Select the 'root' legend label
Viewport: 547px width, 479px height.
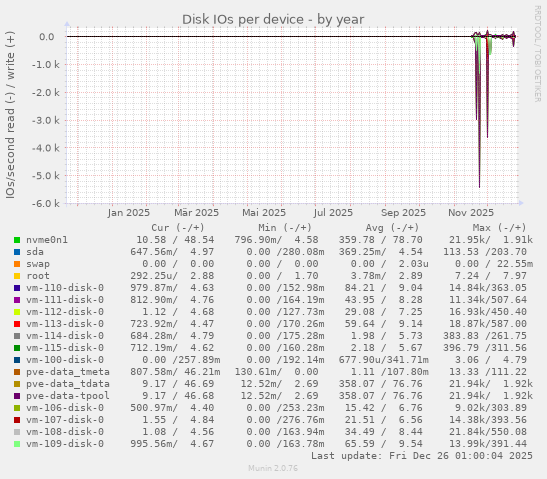pyautogui.click(x=38, y=276)
